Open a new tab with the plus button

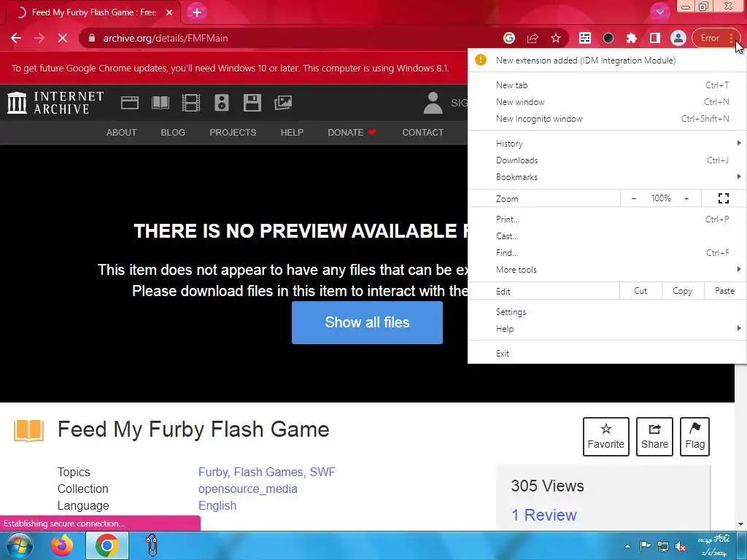point(197,12)
